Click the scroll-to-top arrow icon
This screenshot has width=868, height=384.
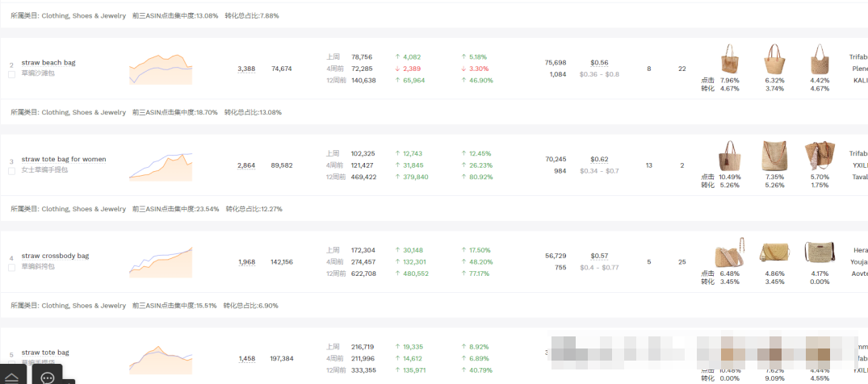click(11, 378)
